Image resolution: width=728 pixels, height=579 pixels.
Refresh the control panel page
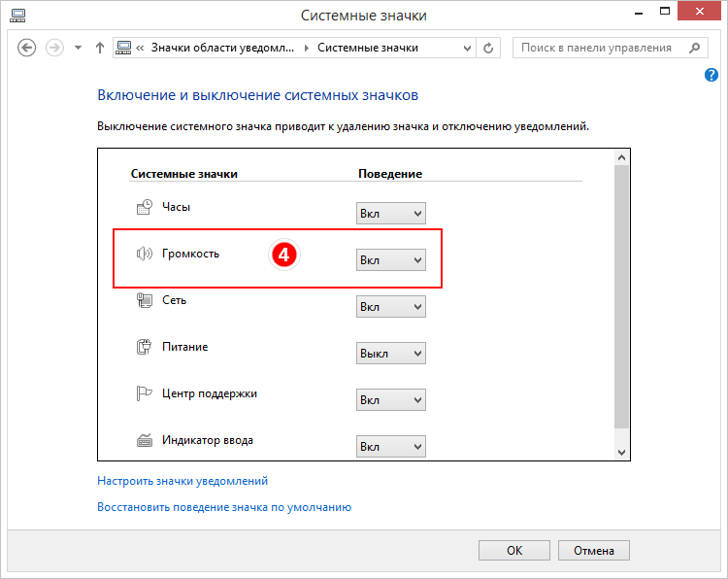[x=488, y=48]
